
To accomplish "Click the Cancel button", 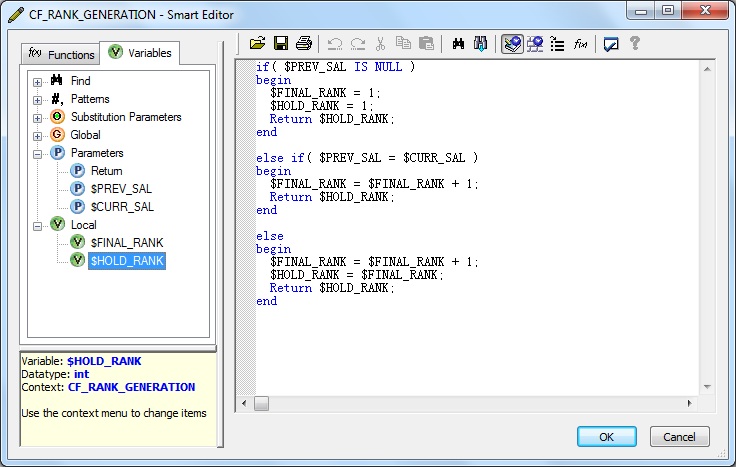I will coord(679,437).
